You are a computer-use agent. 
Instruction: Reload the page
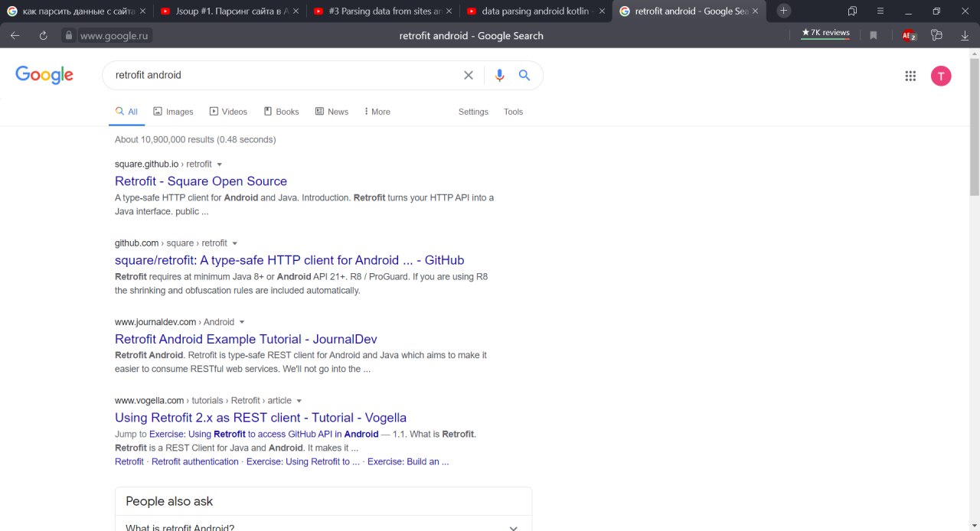click(x=44, y=35)
